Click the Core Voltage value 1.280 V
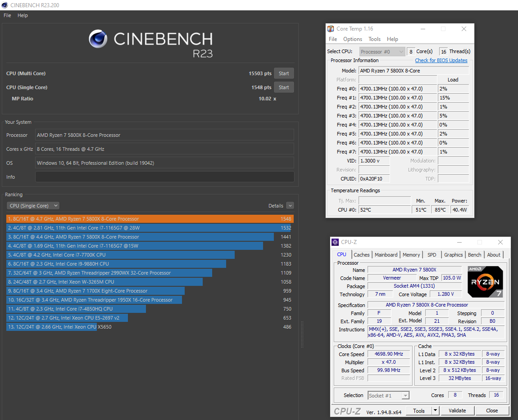Image resolution: width=518 pixels, height=420 pixels. click(x=445, y=294)
